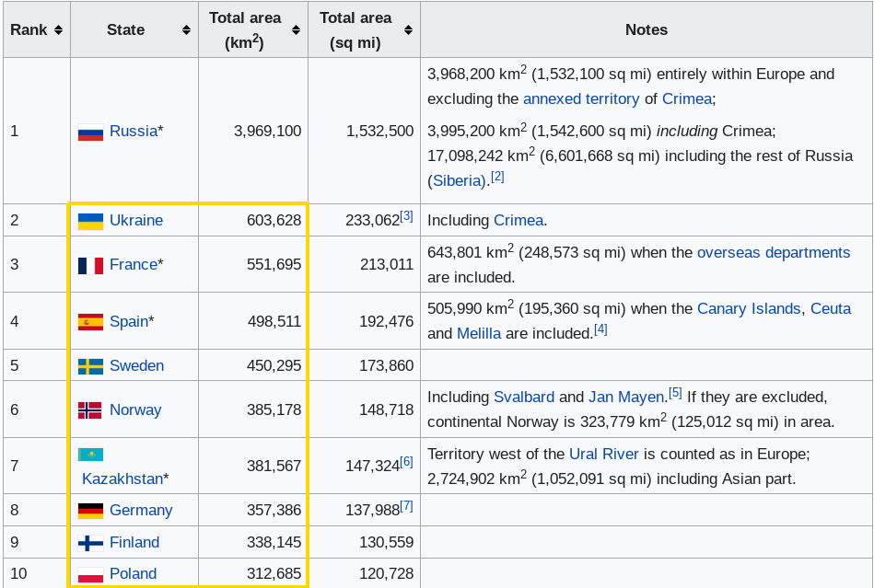Open the Poland article link
The image size is (874, 588).
click(x=133, y=573)
